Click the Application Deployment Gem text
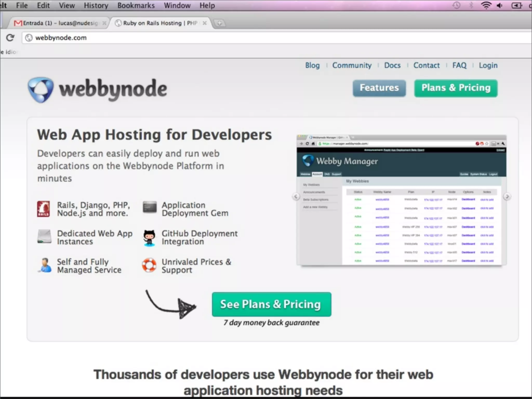The width and height of the screenshot is (532, 399). [x=195, y=209]
